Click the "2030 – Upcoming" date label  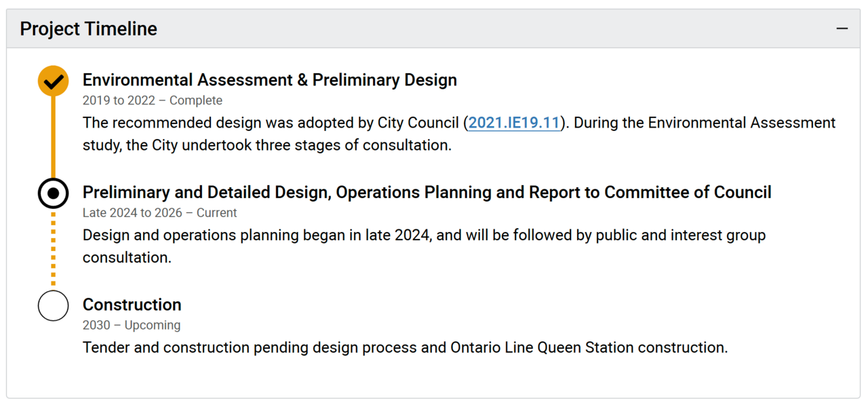(x=131, y=325)
